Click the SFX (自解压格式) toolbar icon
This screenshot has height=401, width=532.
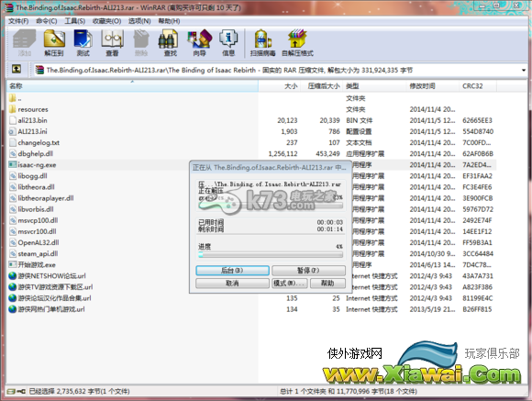point(297,42)
